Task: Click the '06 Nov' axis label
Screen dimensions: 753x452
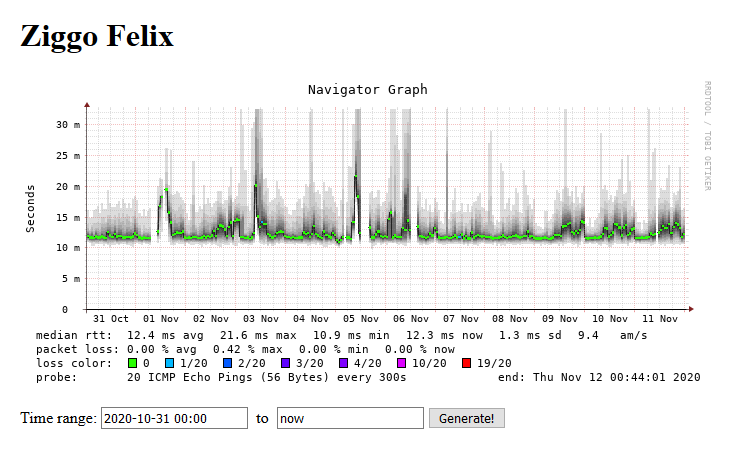Action: pos(411,318)
